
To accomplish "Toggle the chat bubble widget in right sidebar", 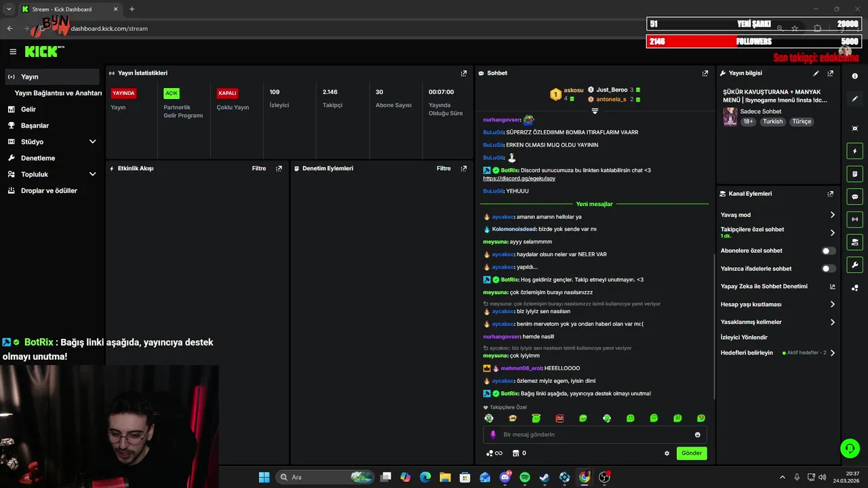I will point(855,197).
